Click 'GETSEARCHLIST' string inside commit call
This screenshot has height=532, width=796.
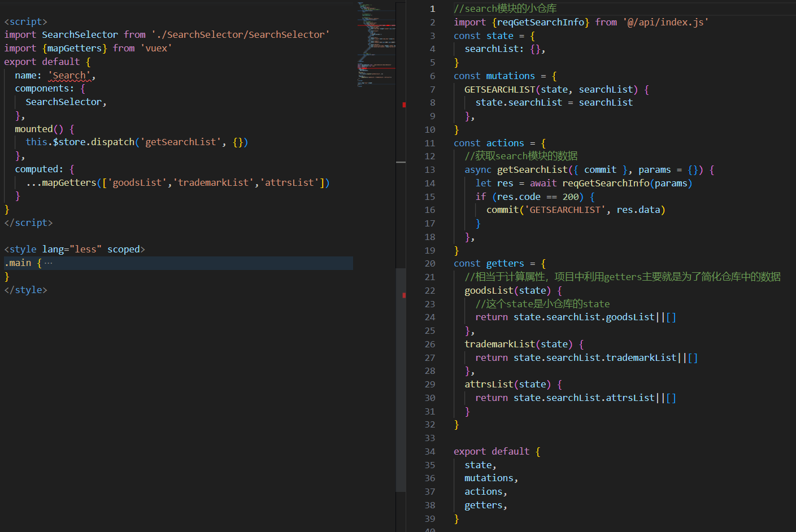(x=565, y=210)
